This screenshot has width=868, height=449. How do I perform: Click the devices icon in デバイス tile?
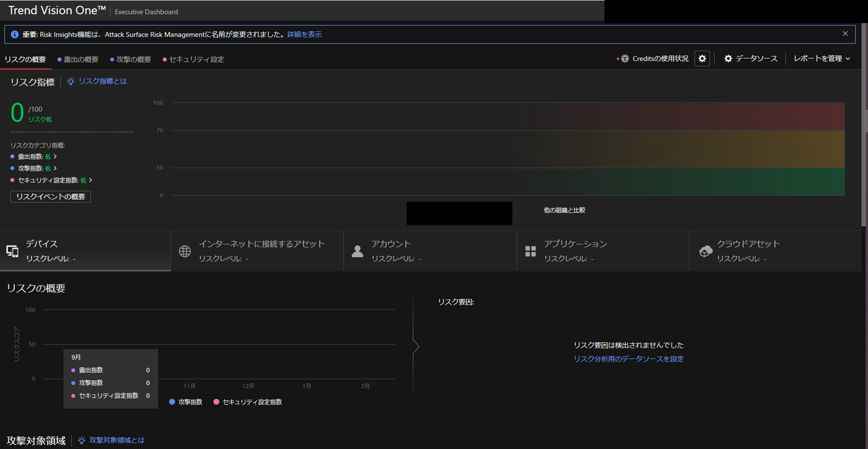(13, 251)
